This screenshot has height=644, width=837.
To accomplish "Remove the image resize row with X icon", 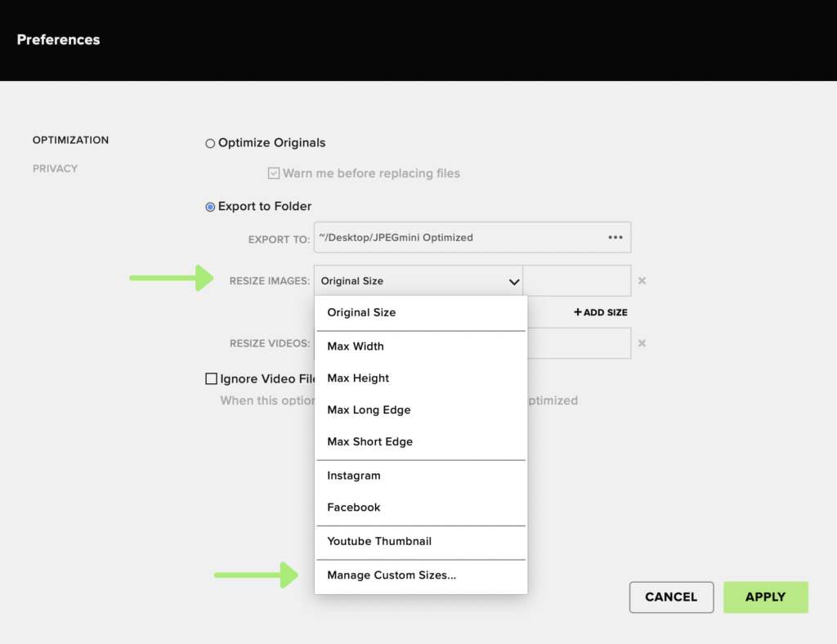I will [642, 281].
